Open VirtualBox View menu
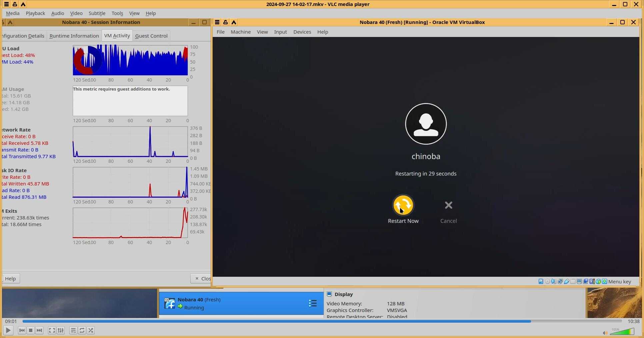The image size is (644, 338). [x=262, y=32]
